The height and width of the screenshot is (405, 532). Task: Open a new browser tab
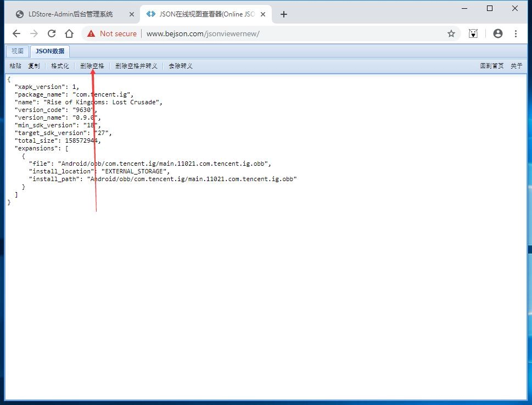(284, 14)
